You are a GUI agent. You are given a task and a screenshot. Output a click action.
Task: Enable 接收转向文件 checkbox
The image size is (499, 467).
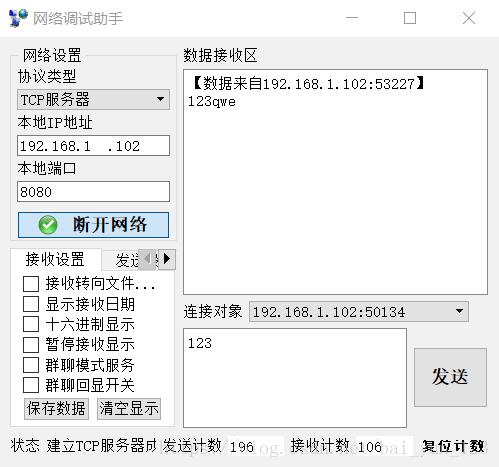pyautogui.click(x=31, y=284)
